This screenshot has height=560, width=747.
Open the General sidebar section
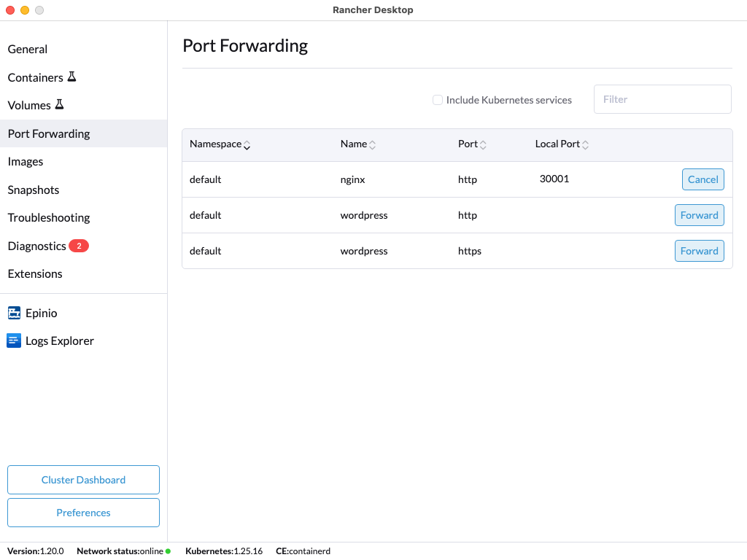[28, 50]
